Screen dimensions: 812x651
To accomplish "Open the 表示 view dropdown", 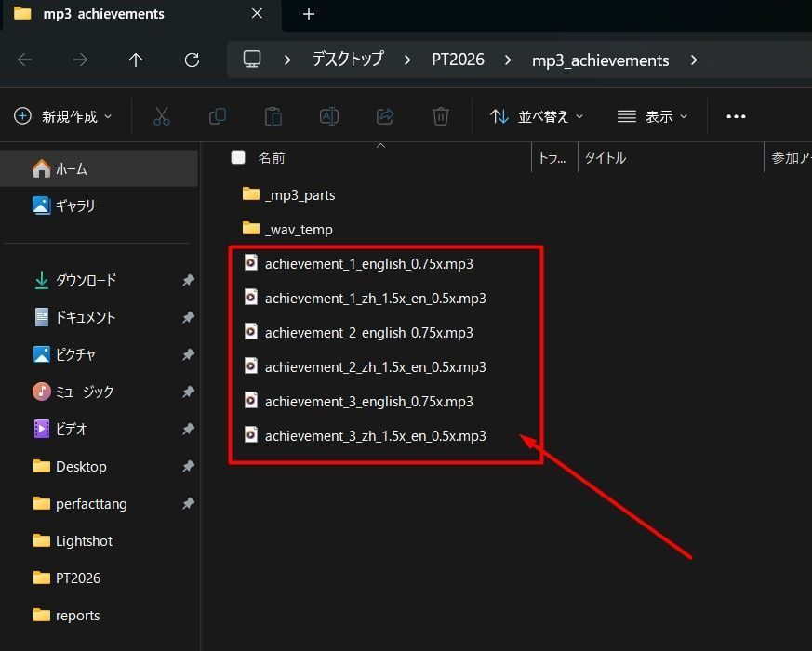I will 653,116.
